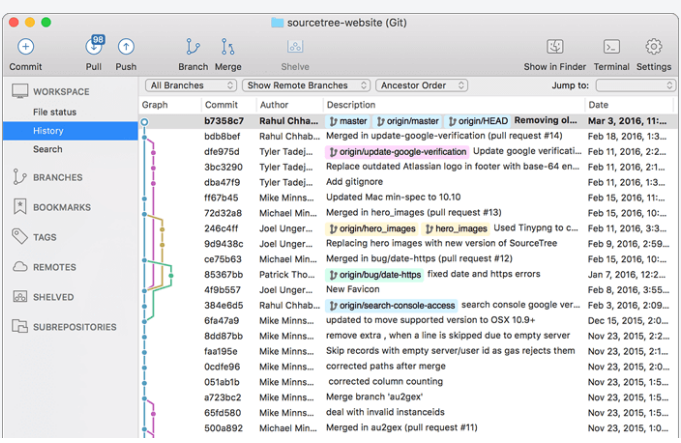The image size is (681, 443).
Task: Click the Remotes cloud icon in the sidebar
Action: [x=20, y=267]
